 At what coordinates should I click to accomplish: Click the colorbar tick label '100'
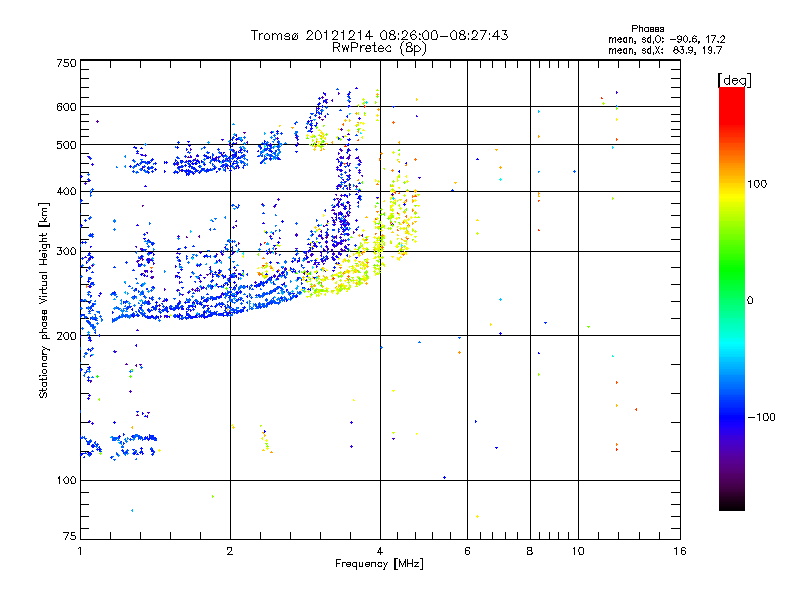pyautogui.click(x=757, y=184)
